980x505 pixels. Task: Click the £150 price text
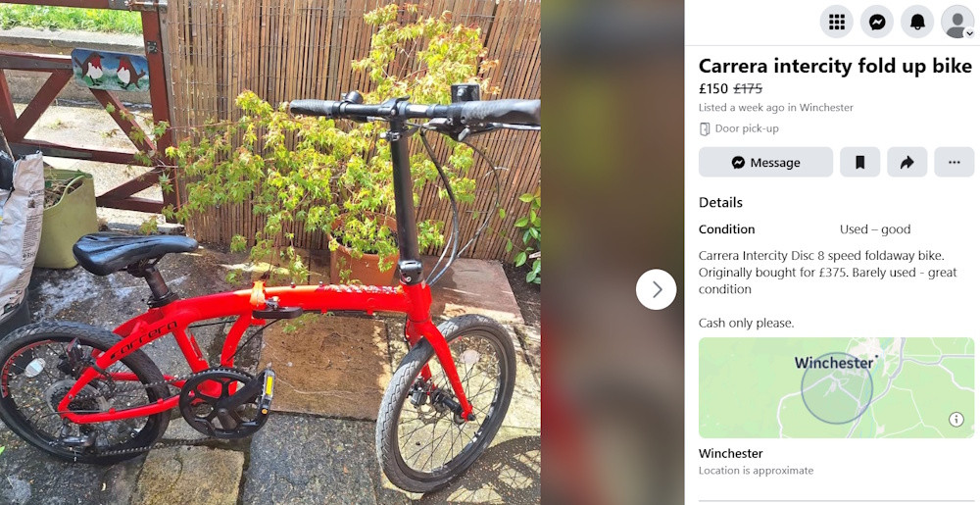point(713,89)
